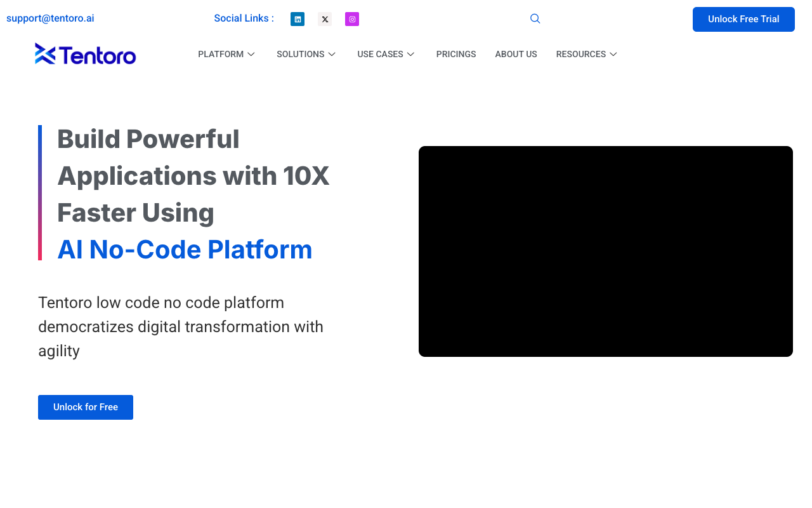Image resolution: width=812 pixels, height=508 pixels.
Task: Open the USE CASES menu label
Action: point(380,55)
